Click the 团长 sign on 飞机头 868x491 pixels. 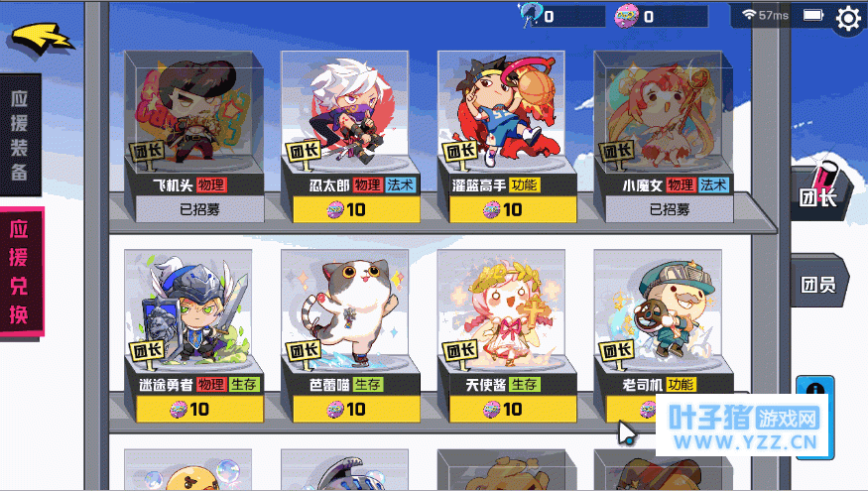pyautogui.click(x=147, y=152)
